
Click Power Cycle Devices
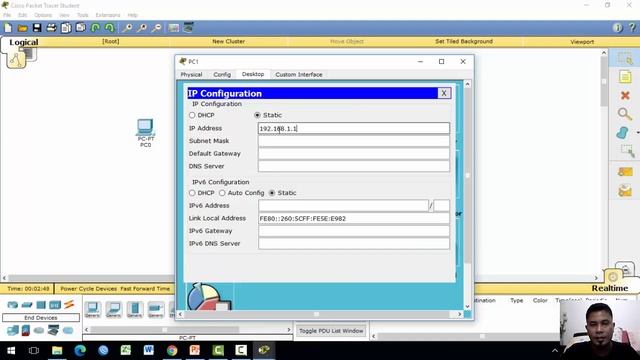point(89,289)
